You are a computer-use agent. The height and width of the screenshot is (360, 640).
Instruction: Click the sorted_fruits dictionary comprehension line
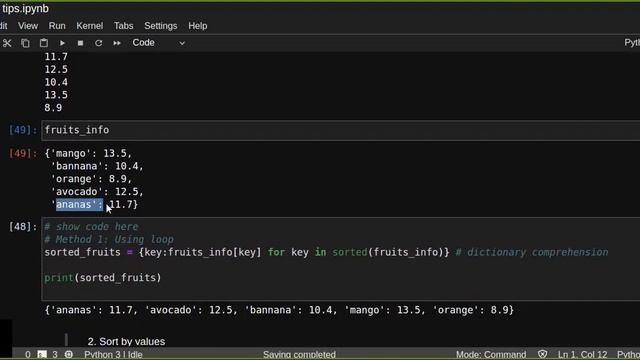(326, 252)
